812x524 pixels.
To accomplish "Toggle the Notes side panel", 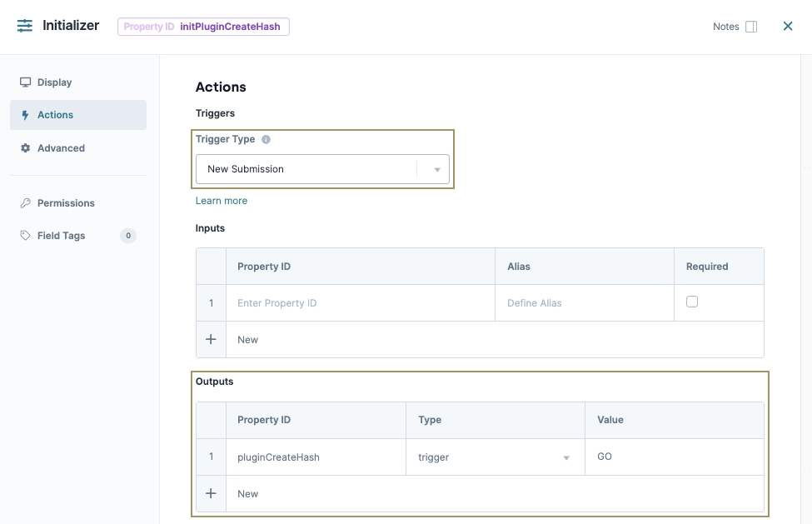I will tap(752, 26).
